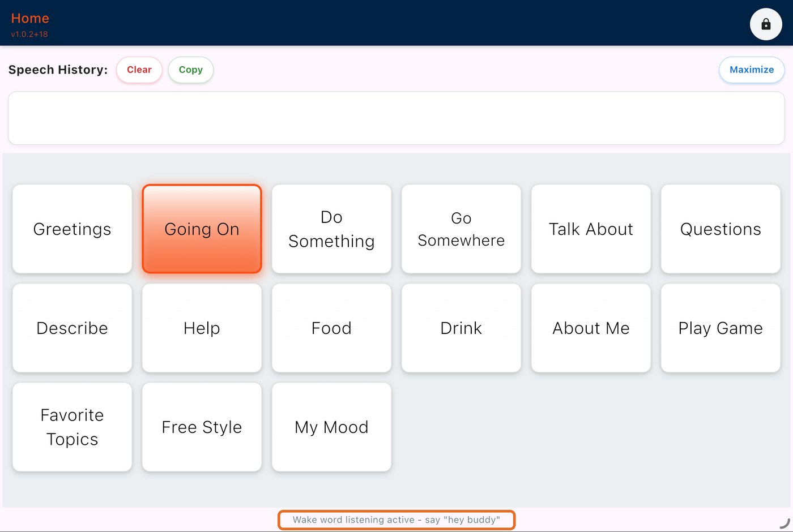Click inside the speech history text box
Image resolution: width=793 pixels, height=532 pixels.
tap(396, 118)
